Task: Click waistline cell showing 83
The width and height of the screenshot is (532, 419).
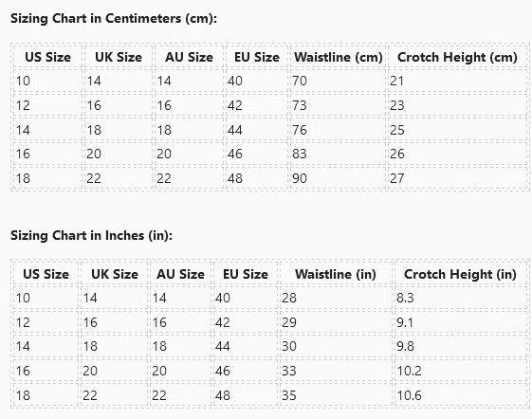Action: pos(339,154)
